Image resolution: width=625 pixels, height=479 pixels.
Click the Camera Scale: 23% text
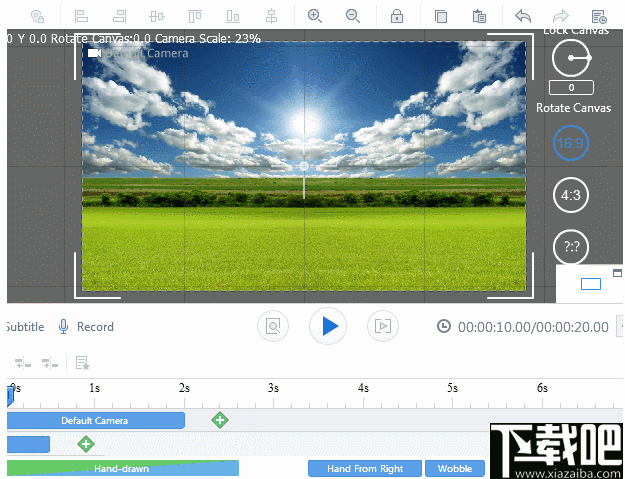pos(208,39)
